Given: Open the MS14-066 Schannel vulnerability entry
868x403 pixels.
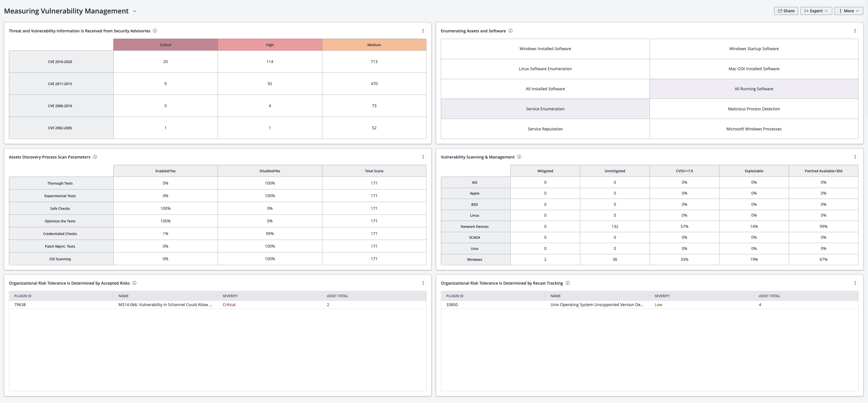Looking at the screenshot, I should click(165, 304).
